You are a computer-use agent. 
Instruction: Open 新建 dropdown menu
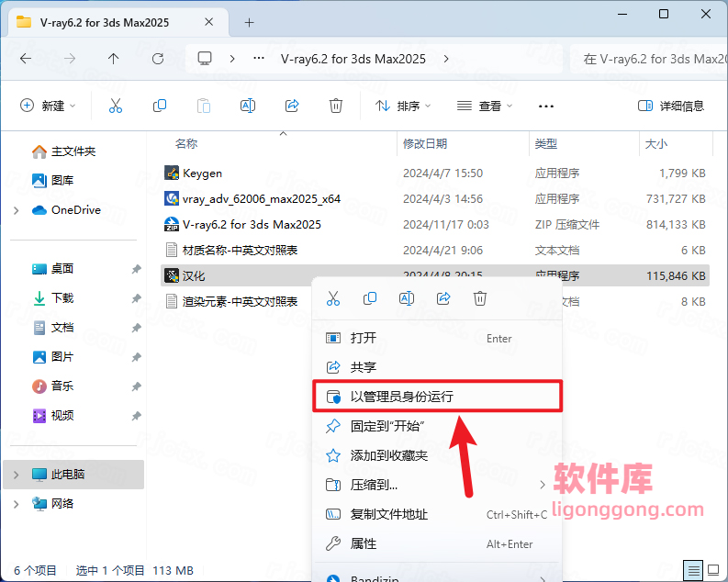(48, 106)
